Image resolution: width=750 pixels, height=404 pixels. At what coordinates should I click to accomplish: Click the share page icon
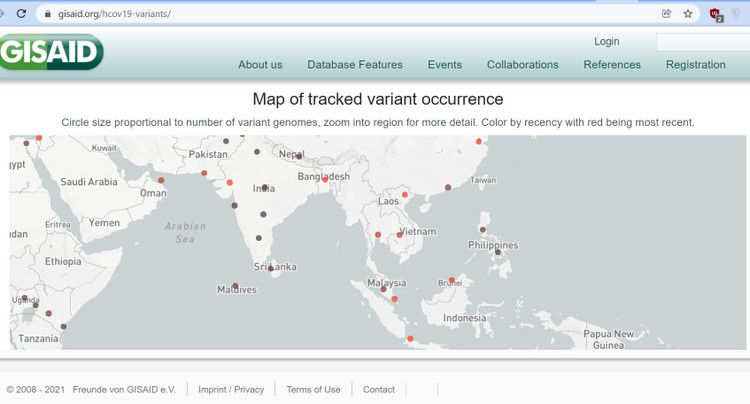[666, 14]
